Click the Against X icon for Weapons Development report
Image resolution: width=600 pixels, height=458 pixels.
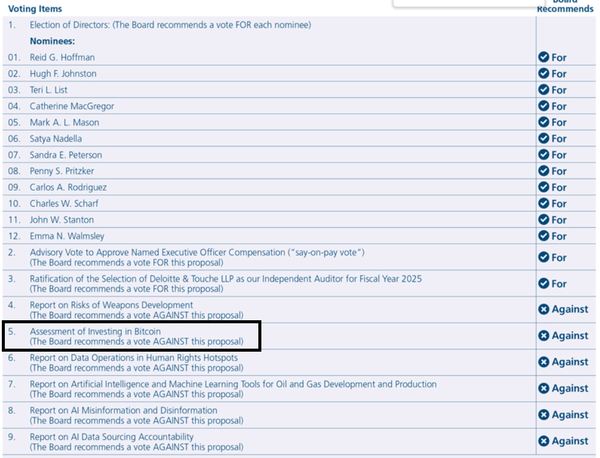pyautogui.click(x=543, y=309)
